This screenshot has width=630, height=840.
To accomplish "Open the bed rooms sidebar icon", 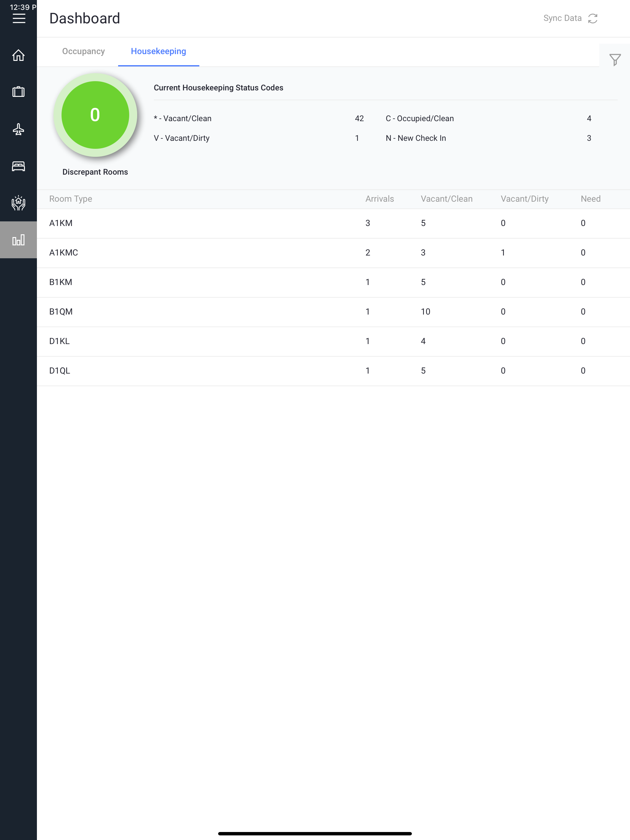I will tap(18, 166).
